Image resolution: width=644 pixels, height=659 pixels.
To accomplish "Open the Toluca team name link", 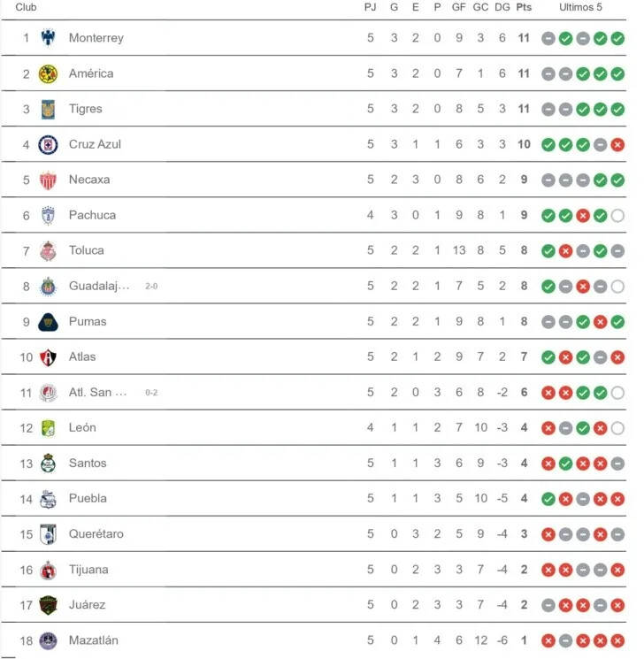I will (x=87, y=250).
